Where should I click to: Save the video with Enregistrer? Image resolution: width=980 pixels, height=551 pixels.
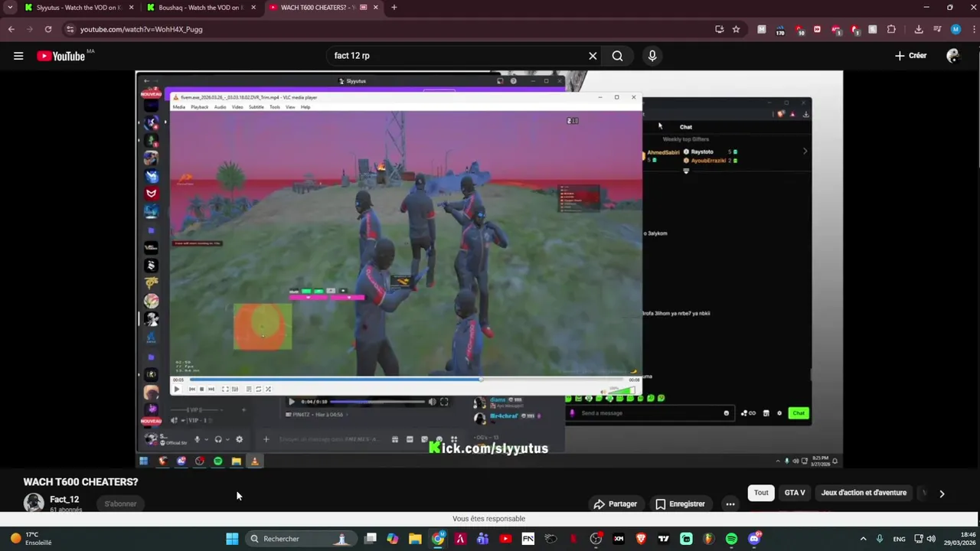(680, 504)
